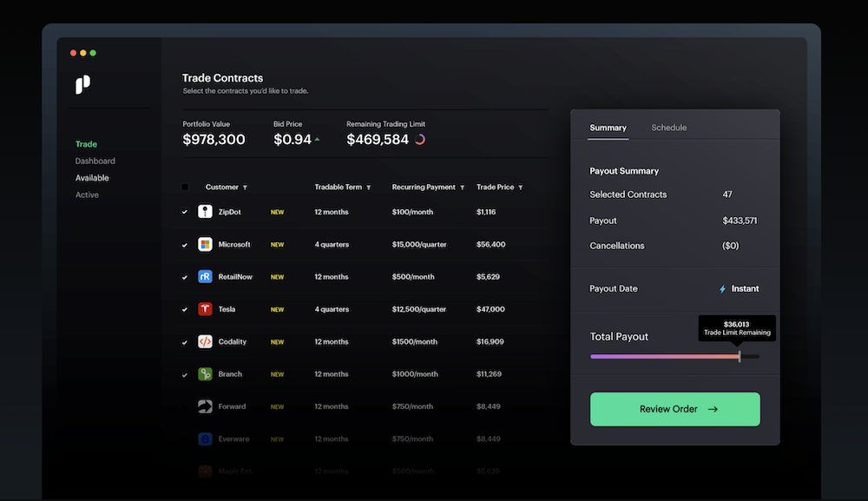Click the Instant payout lightning icon

tap(722, 289)
